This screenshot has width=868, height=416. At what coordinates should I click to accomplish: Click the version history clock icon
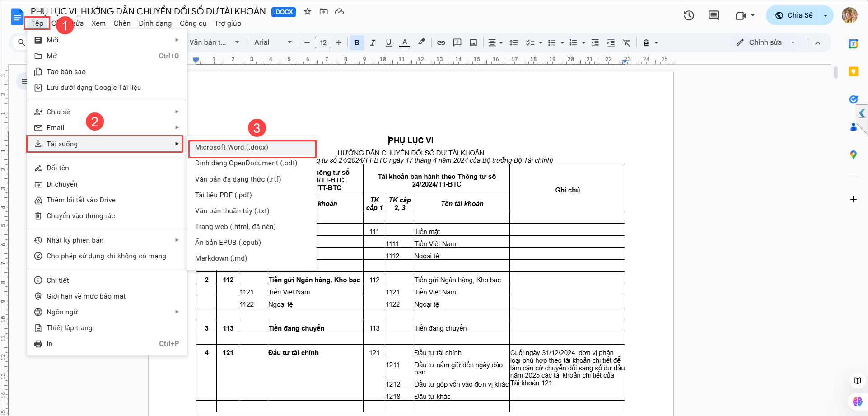(x=689, y=15)
